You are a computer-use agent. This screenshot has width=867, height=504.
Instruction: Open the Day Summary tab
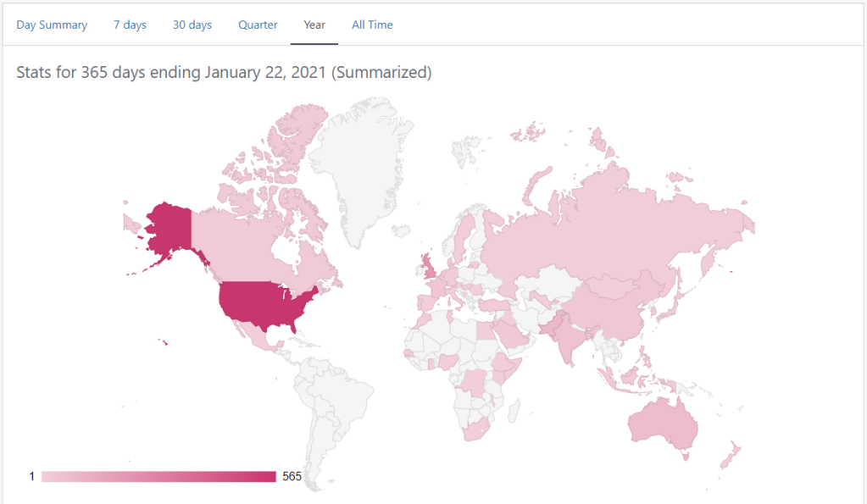[x=52, y=25]
